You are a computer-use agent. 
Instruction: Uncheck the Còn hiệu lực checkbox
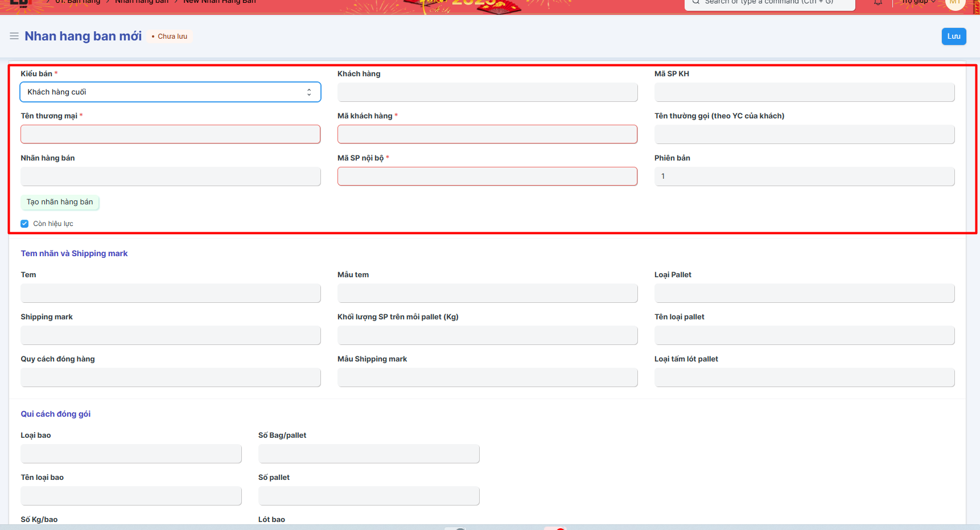(24, 224)
